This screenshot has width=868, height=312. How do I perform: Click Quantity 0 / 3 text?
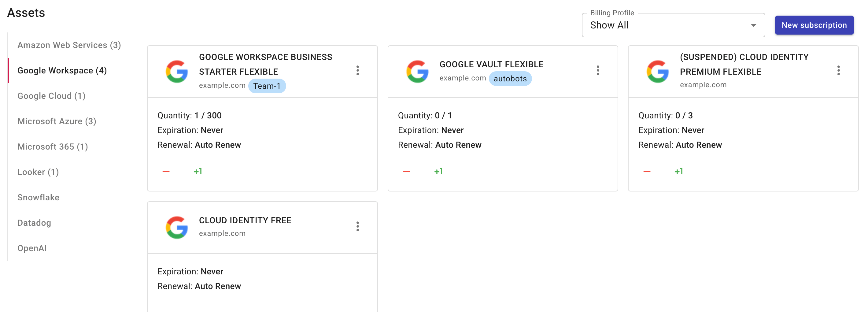pos(665,116)
